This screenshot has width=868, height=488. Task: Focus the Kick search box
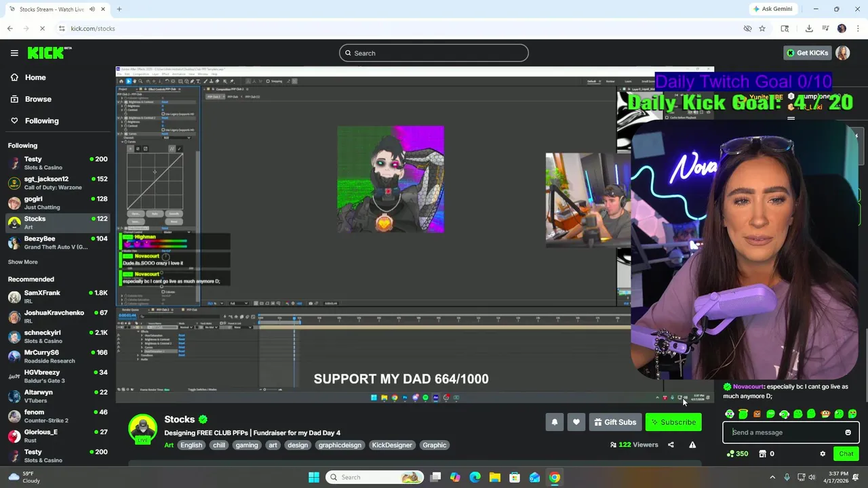pyautogui.click(x=434, y=53)
